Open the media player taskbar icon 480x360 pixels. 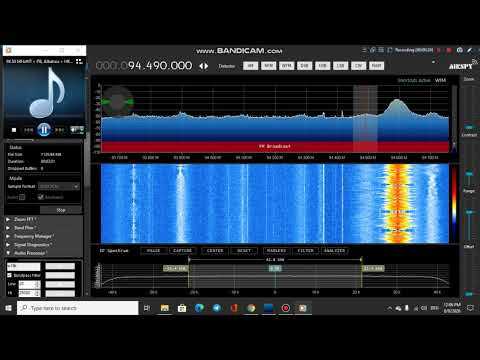(x=303, y=308)
